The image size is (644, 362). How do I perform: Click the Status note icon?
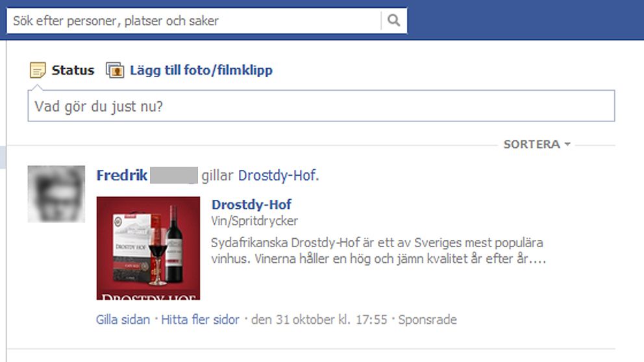click(x=38, y=70)
